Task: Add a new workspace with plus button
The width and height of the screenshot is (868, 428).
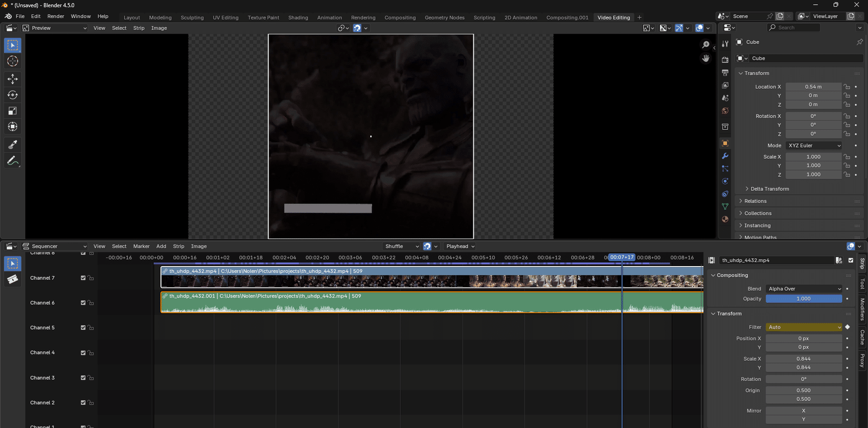Action: [x=640, y=18]
